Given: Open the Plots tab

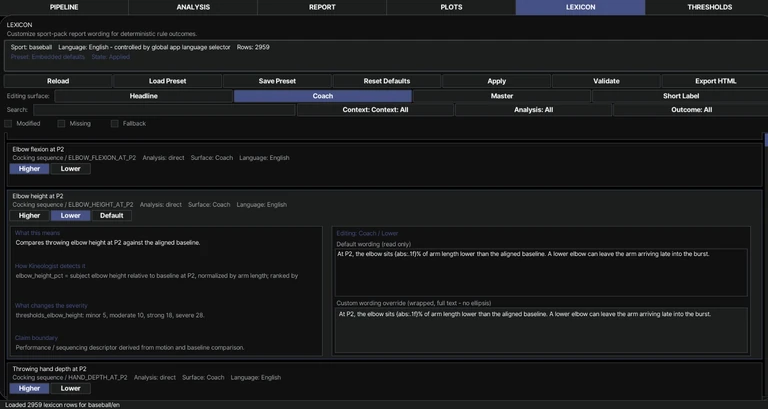Looking at the screenshot, I should (451, 7).
